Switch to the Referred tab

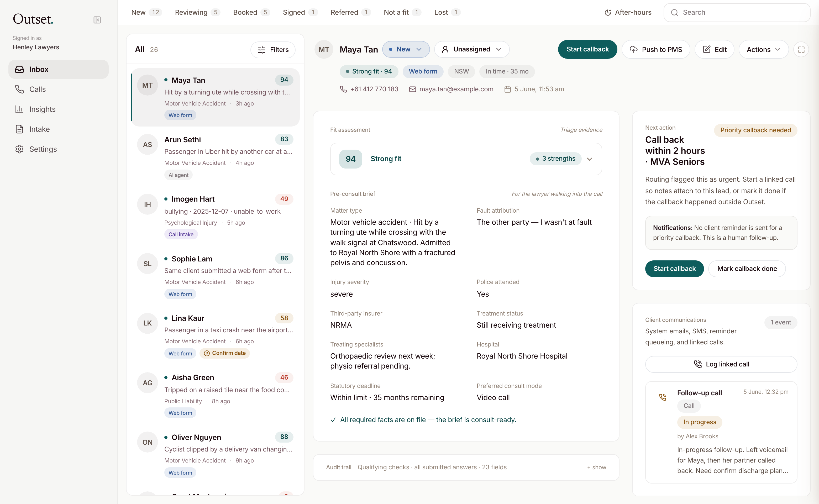click(350, 12)
